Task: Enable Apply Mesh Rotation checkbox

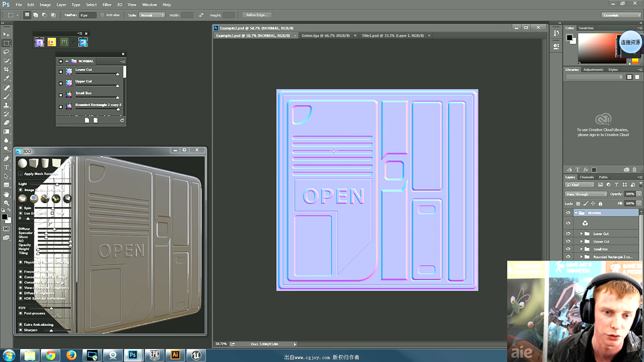Action: pos(21,174)
